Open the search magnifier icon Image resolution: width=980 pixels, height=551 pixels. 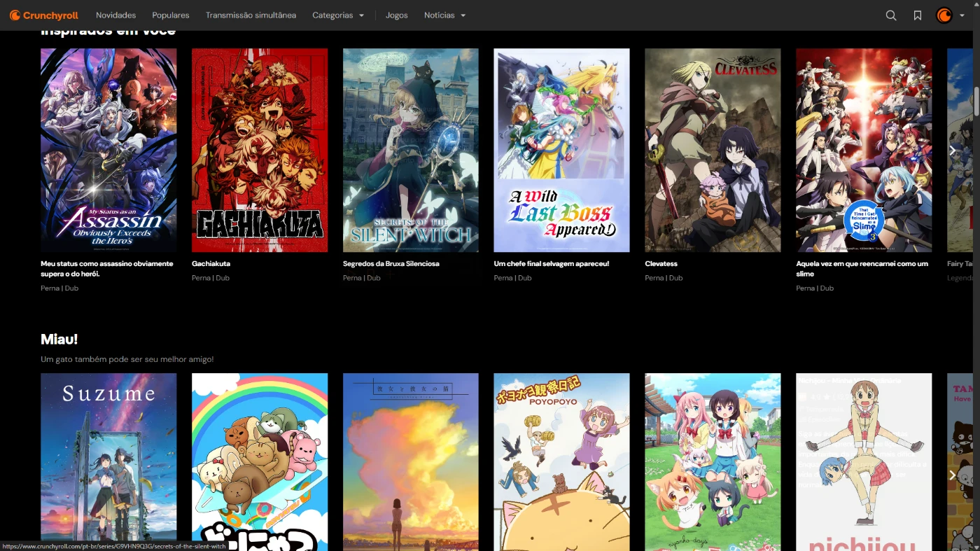point(890,15)
